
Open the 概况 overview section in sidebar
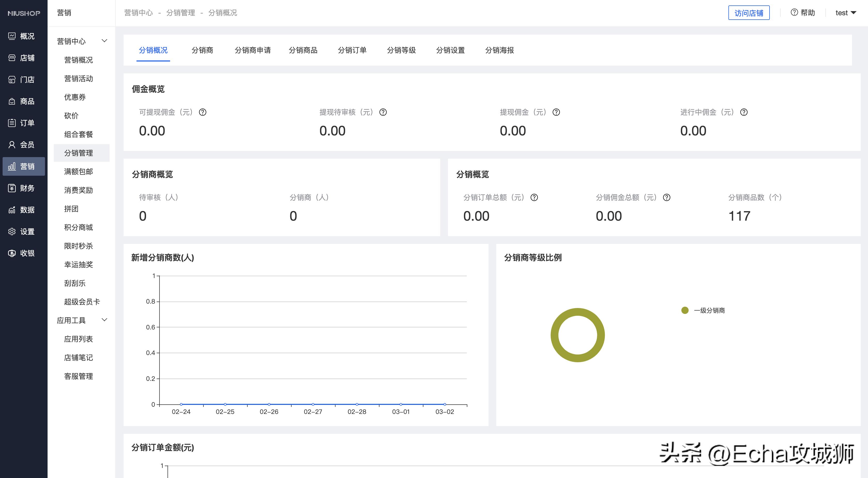tap(24, 36)
